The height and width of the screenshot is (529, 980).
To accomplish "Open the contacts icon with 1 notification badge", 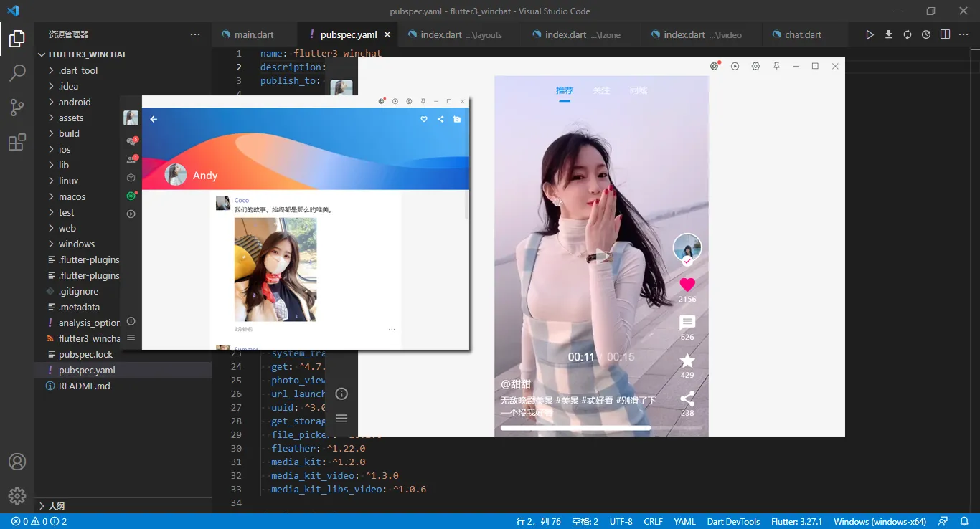I will coord(131,158).
